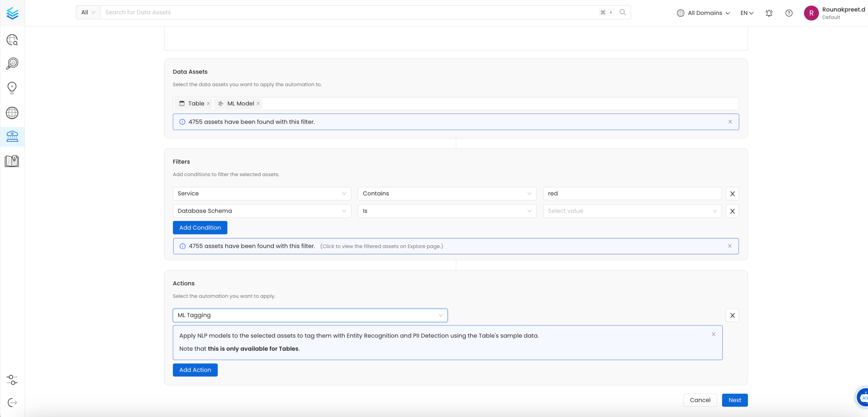
Task: Open Settings using the sliders icon
Action: [x=12, y=380]
